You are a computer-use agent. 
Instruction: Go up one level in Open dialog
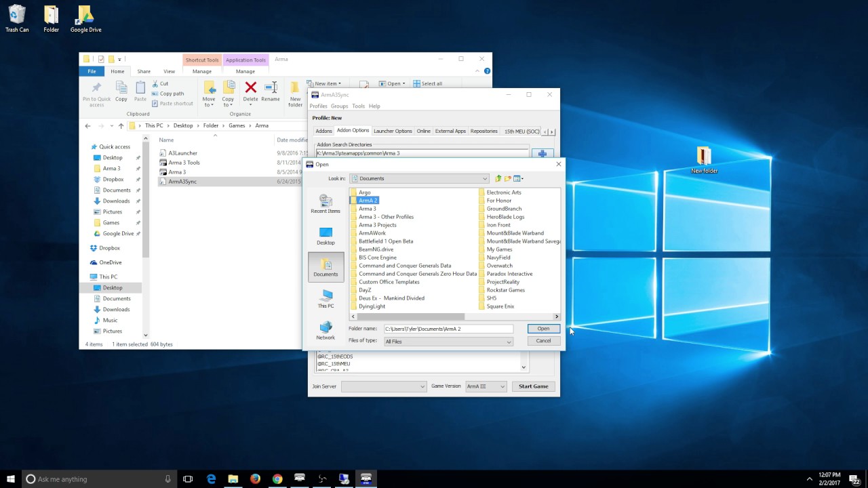[x=498, y=178]
